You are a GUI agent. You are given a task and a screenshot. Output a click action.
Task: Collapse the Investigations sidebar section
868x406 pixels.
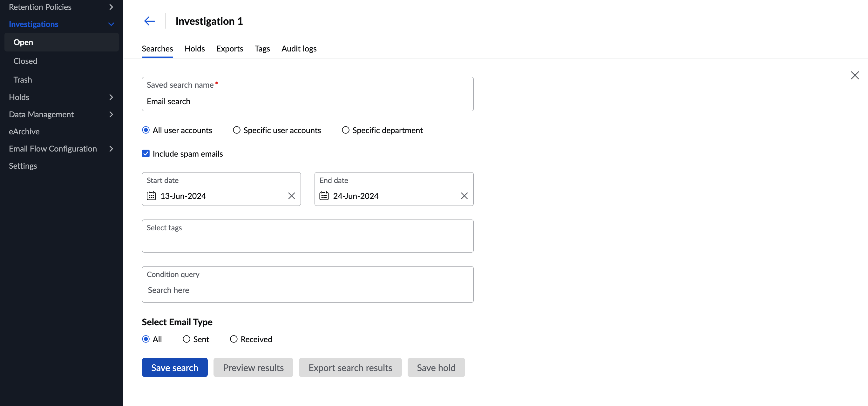pyautogui.click(x=111, y=24)
